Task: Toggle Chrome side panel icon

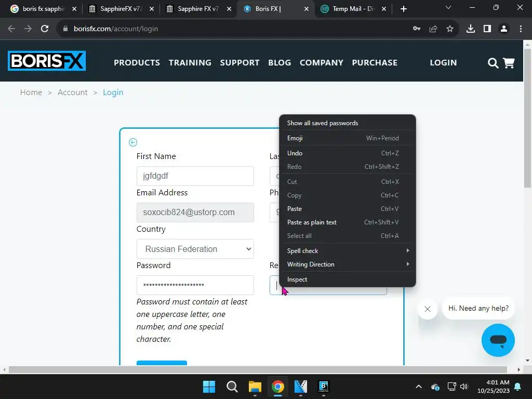Action: (x=487, y=29)
